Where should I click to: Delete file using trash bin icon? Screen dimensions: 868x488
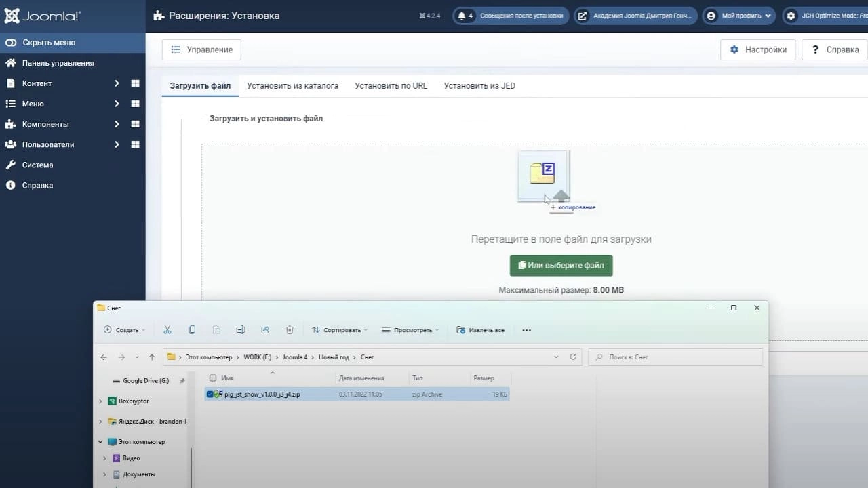[x=290, y=330]
